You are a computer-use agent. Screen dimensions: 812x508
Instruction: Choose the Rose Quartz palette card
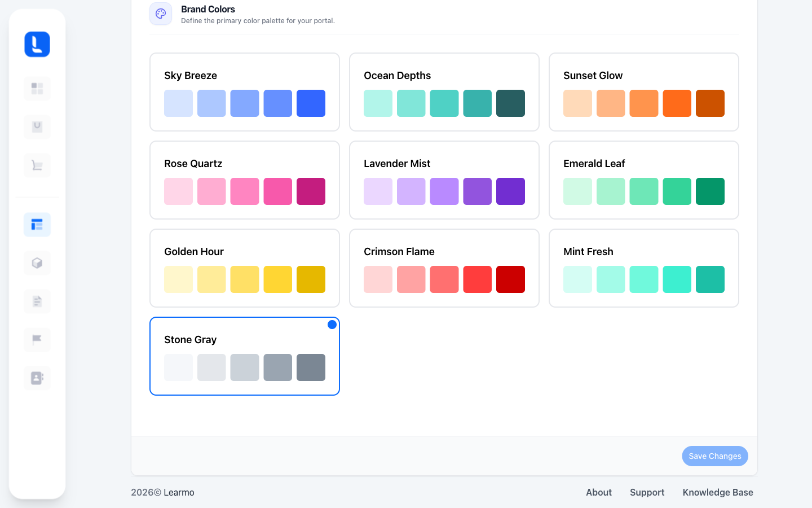[x=245, y=180]
